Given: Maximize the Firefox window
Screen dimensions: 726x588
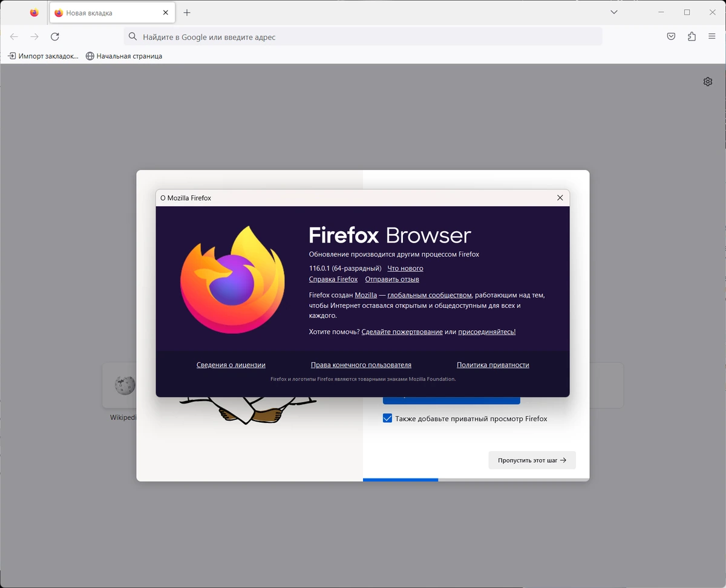Looking at the screenshot, I should (687, 12).
